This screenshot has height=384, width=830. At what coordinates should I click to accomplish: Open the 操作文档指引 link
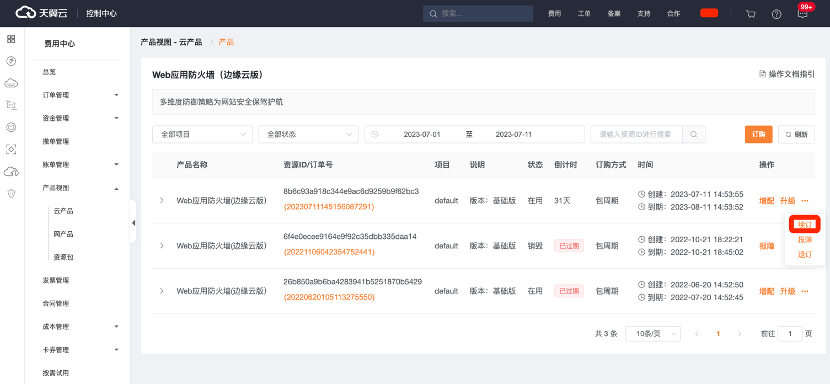click(787, 74)
